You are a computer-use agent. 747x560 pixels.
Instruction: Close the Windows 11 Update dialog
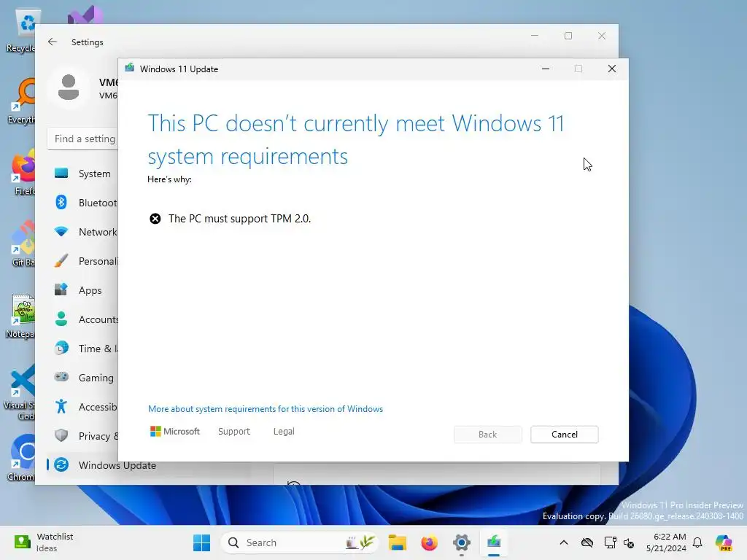pyautogui.click(x=612, y=69)
